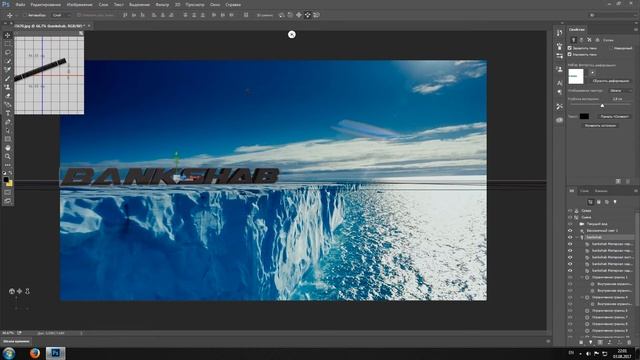This screenshot has width=640, height=360.
Task: Show whole scene filter in 3D panel
Action: click(x=590, y=202)
